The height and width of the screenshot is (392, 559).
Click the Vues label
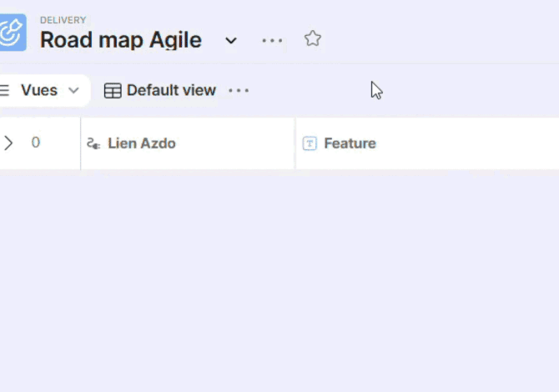(x=39, y=90)
